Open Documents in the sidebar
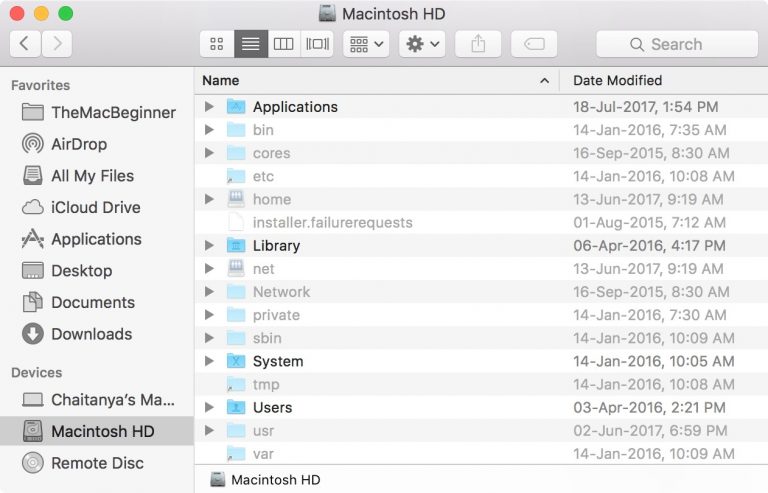The height and width of the screenshot is (493, 768). coord(78,303)
